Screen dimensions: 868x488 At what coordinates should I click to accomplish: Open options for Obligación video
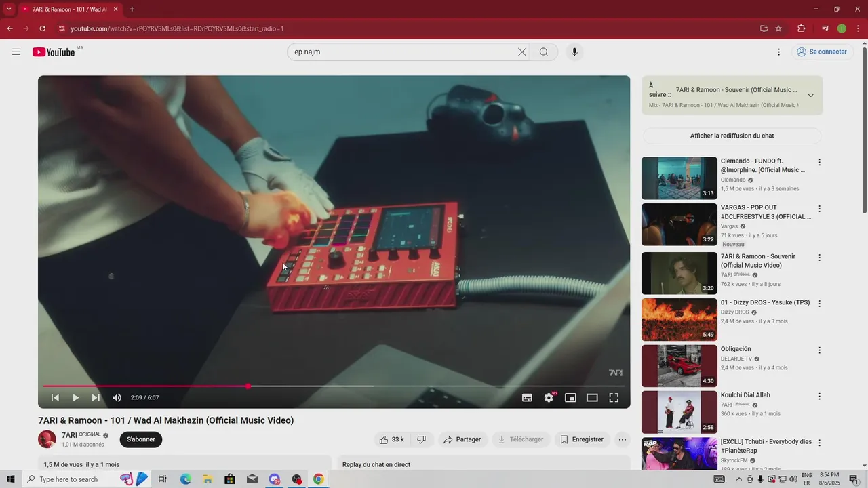pos(819,350)
